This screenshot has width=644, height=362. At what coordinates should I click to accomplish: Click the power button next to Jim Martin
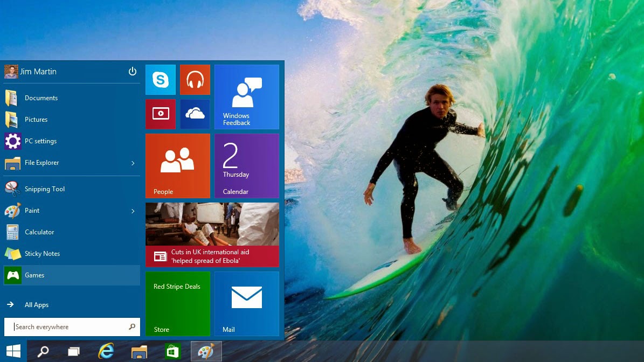click(132, 72)
